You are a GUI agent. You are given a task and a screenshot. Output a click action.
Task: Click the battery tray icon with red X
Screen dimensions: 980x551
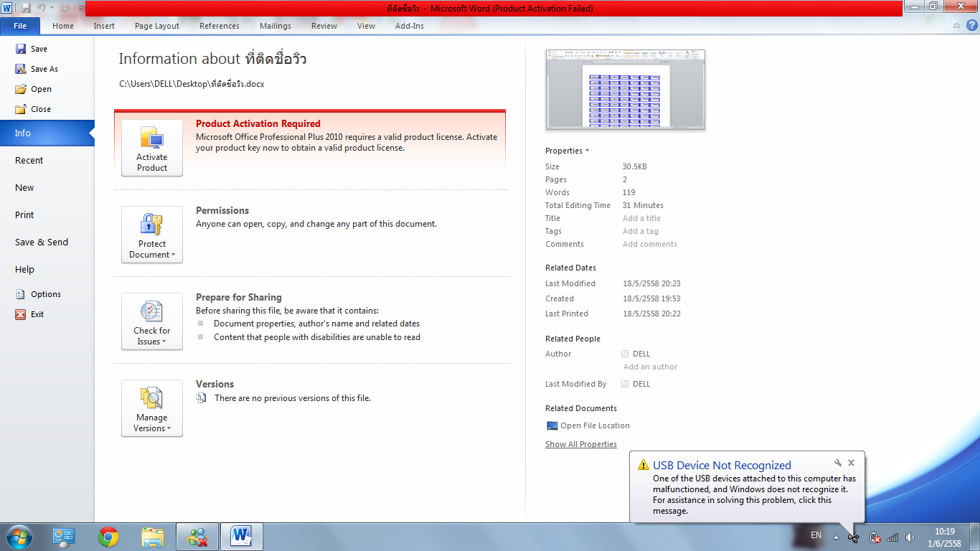875,537
